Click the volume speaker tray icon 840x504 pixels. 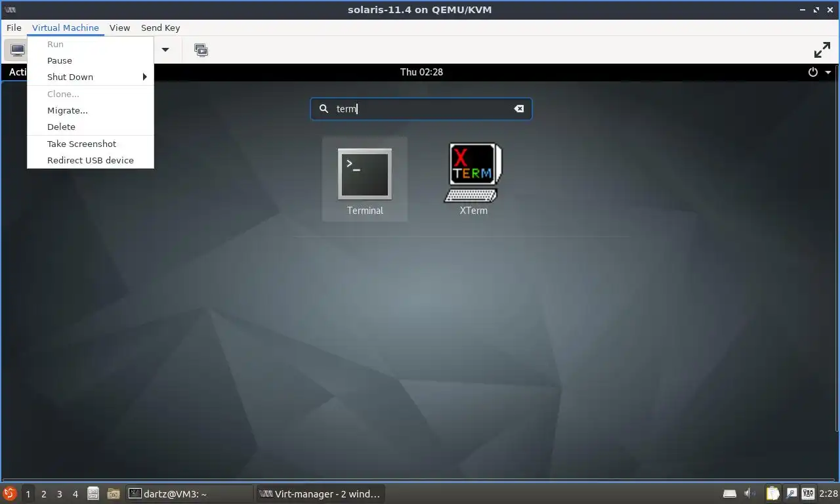coord(750,493)
